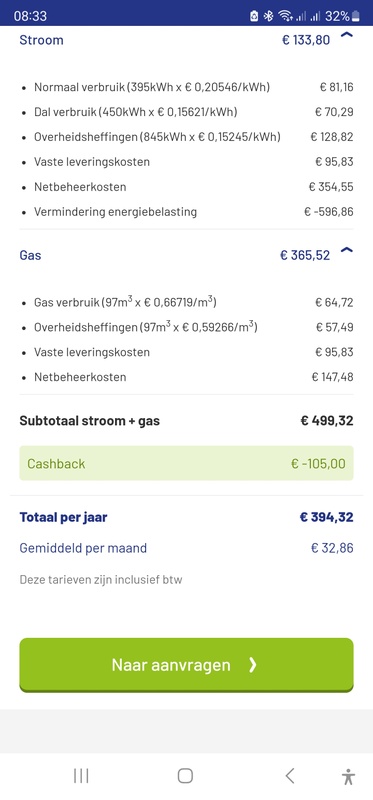
Task: Tap the Gemiddeld per maand text
Action: 83,548
